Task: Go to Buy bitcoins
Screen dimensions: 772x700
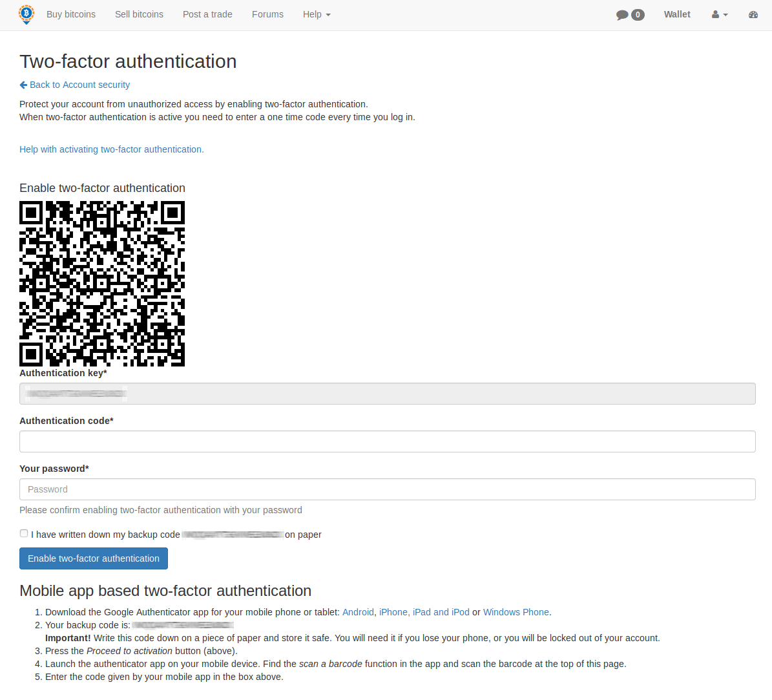Action: tap(71, 14)
